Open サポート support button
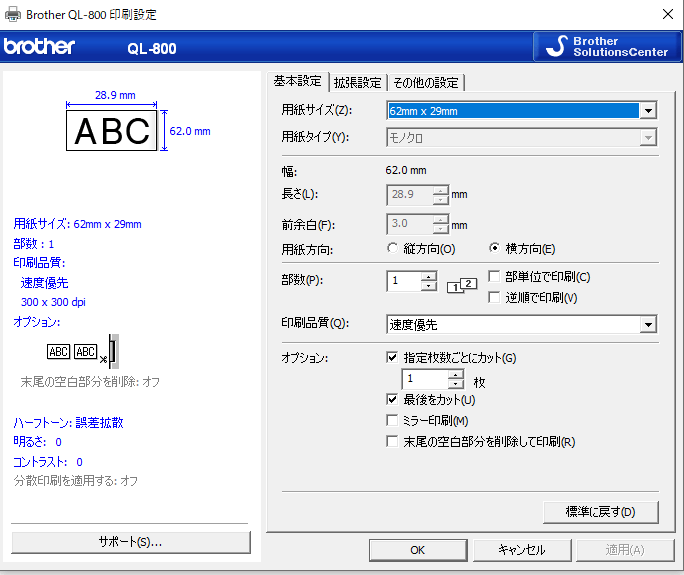 tap(131, 542)
